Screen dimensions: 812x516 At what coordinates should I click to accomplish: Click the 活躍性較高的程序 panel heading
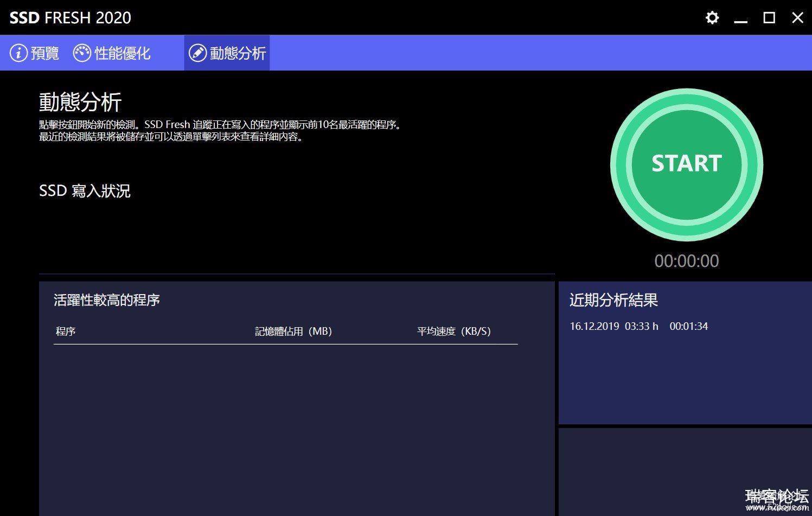coord(107,300)
